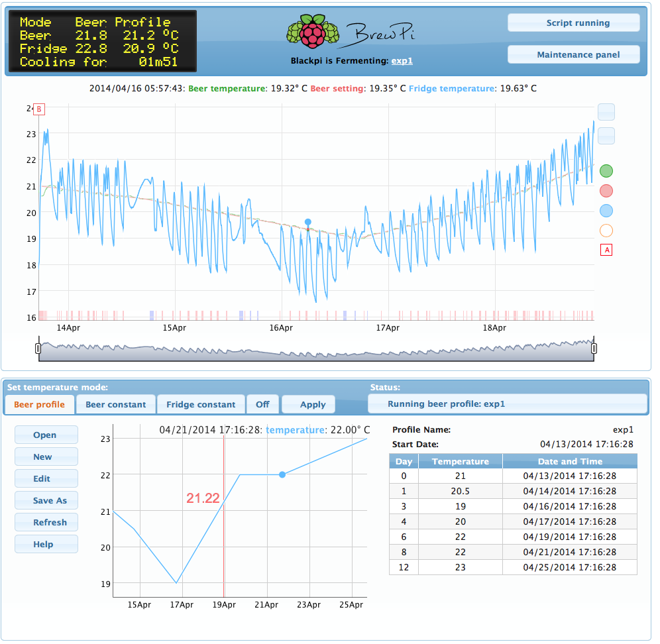
Task: Click the right range selector handle
Action: pyautogui.click(x=594, y=348)
